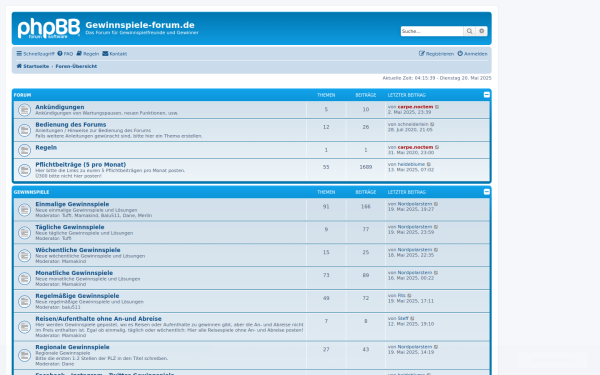Open Tägliche Gewinnspiele forum
This screenshot has width=600, height=375.
click(70, 227)
